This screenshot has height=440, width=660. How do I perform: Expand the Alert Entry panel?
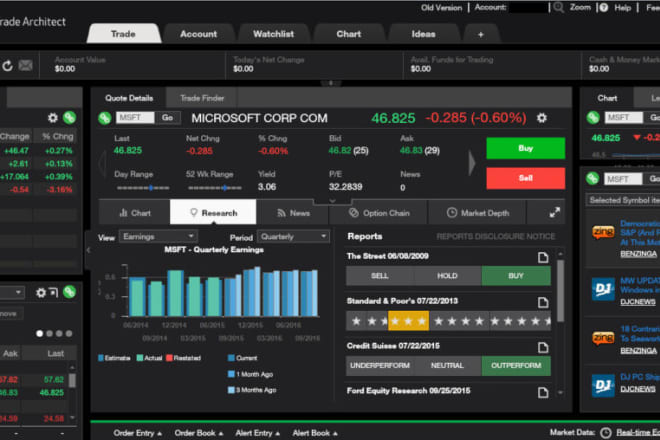(x=257, y=433)
